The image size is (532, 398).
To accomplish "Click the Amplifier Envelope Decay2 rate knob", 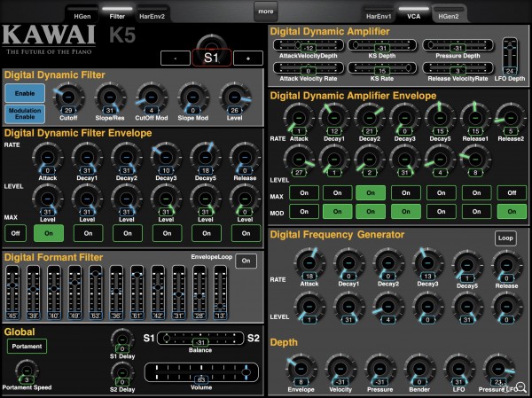I will [x=370, y=118].
